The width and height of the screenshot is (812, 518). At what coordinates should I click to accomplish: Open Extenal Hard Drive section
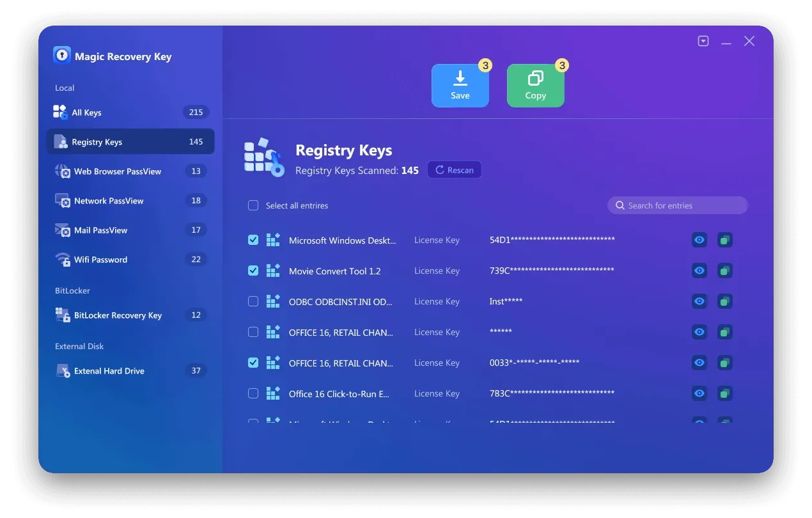coord(130,371)
